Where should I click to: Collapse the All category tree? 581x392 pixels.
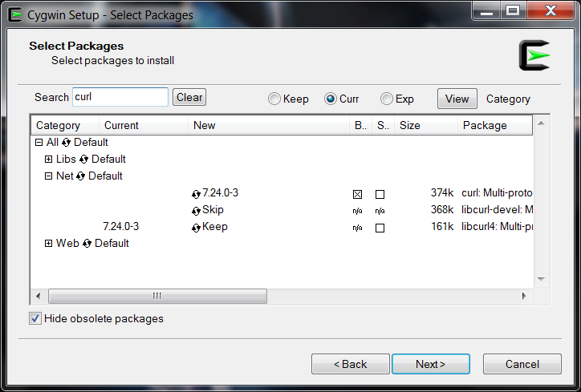pyautogui.click(x=39, y=143)
